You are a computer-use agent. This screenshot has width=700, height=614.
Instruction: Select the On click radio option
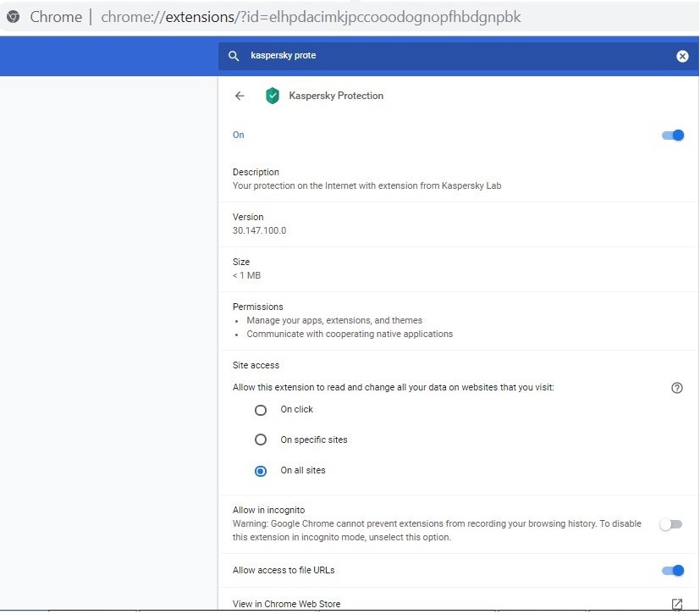(261, 410)
